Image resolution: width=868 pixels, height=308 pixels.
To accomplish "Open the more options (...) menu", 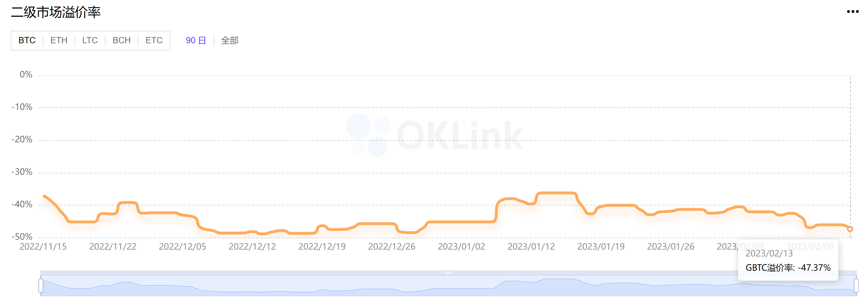I will [x=853, y=11].
